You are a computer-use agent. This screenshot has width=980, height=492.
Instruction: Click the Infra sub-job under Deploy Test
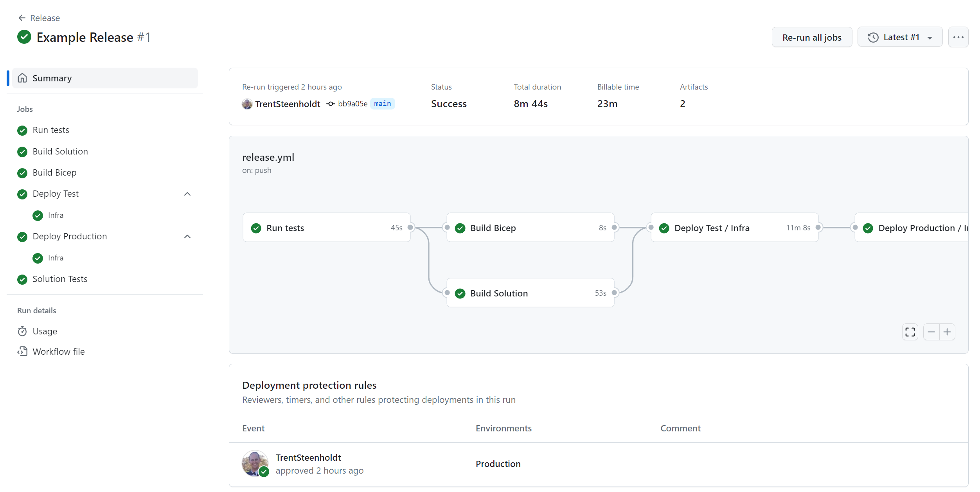(56, 215)
